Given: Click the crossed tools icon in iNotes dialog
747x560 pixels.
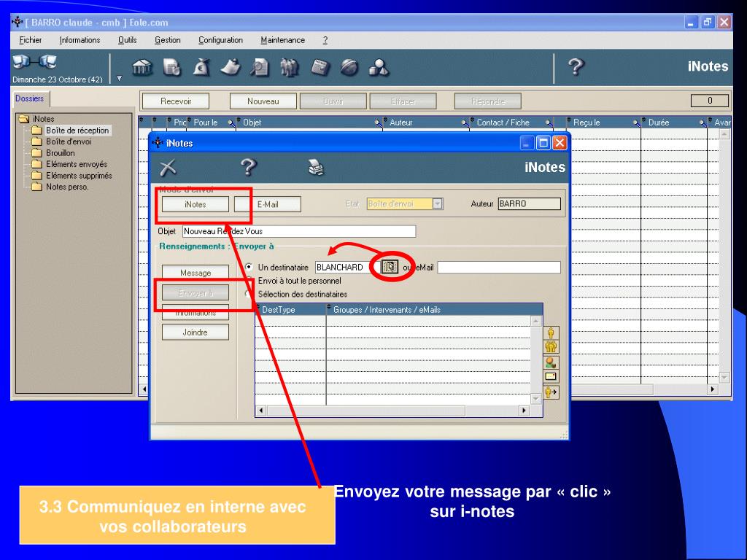Looking at the screenshot, I should click(169, 167).
